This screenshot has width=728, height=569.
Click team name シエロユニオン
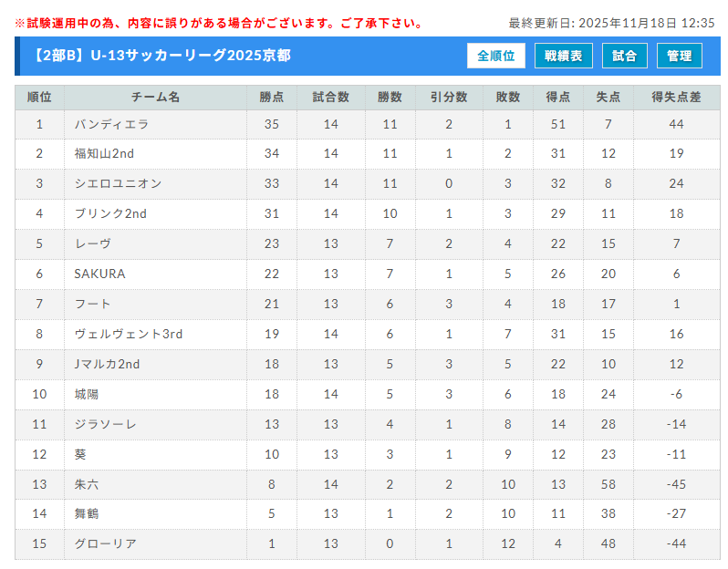[118, 183]
